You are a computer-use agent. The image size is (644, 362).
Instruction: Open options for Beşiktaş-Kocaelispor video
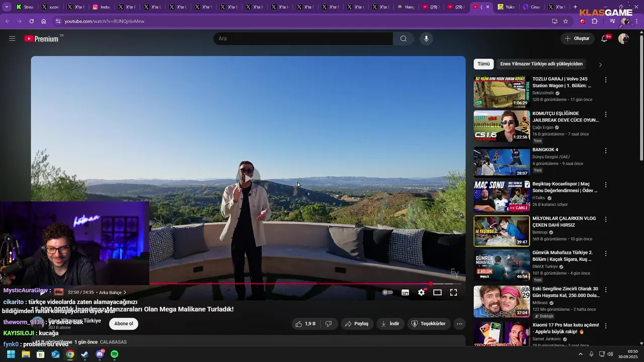(606, 185)
